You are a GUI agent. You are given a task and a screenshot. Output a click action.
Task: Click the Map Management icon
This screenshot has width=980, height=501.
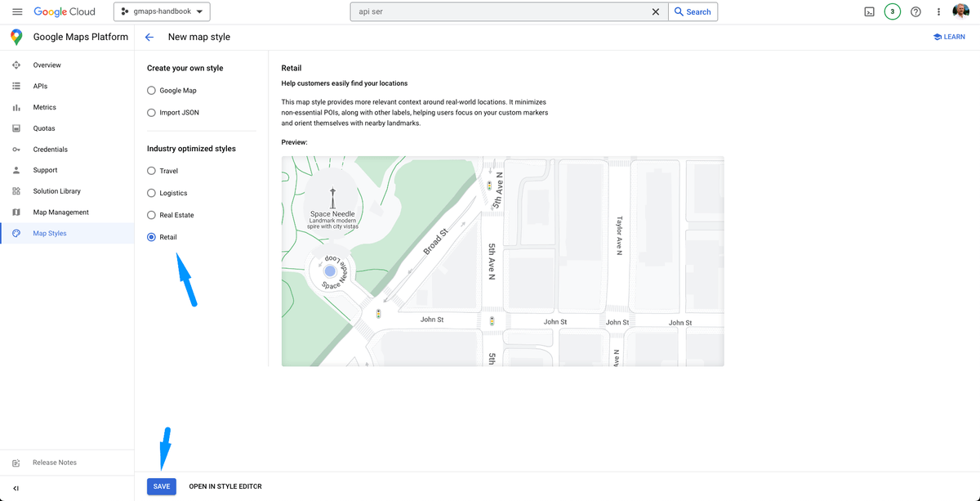point(16,212)
